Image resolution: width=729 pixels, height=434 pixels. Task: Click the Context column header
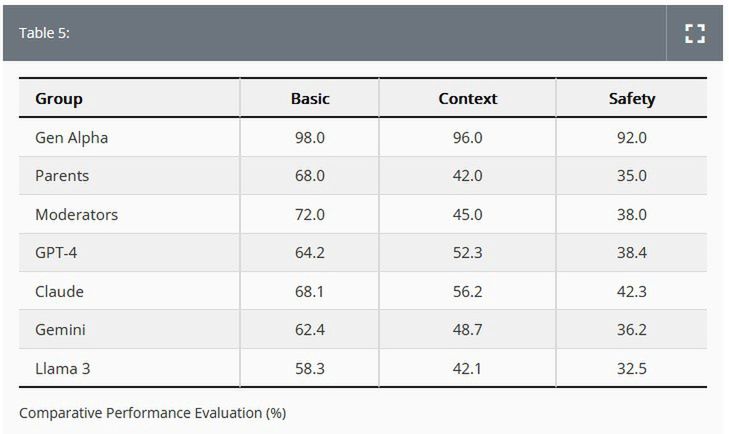coord(467,98)
